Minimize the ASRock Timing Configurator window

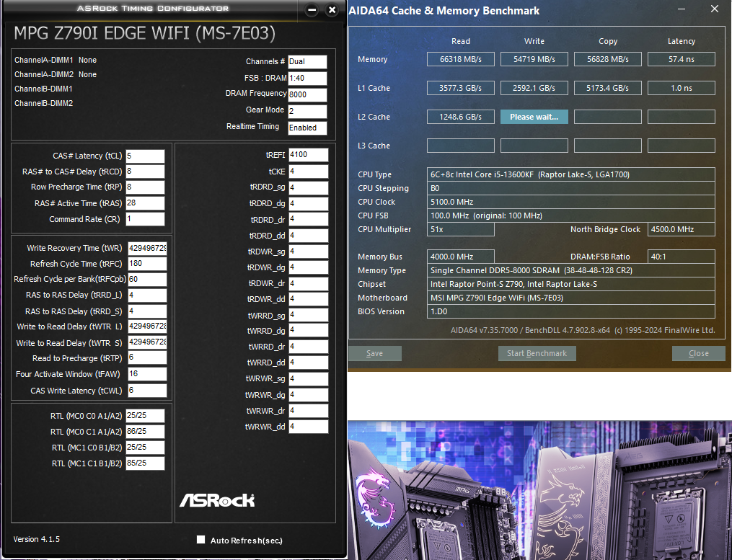click(x=312, y=10)
